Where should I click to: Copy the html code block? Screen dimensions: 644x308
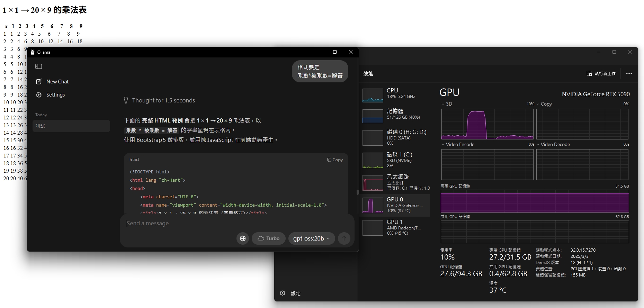(x=335, y=160)
